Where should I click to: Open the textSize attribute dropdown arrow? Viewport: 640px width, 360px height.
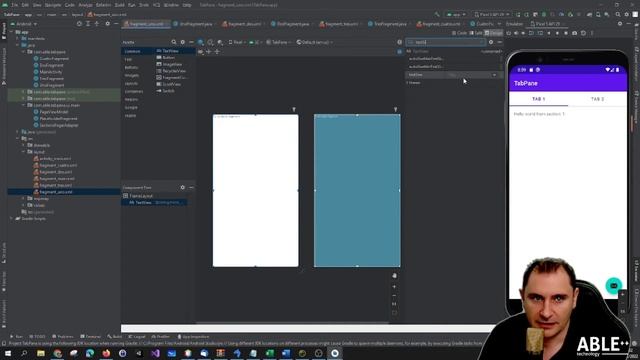494,75
